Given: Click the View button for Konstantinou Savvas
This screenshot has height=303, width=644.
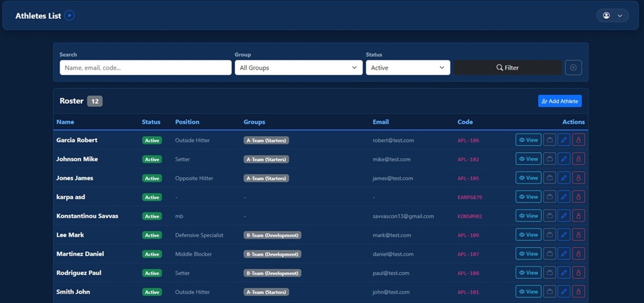Looking at the screenshot, I should point(528,215).
